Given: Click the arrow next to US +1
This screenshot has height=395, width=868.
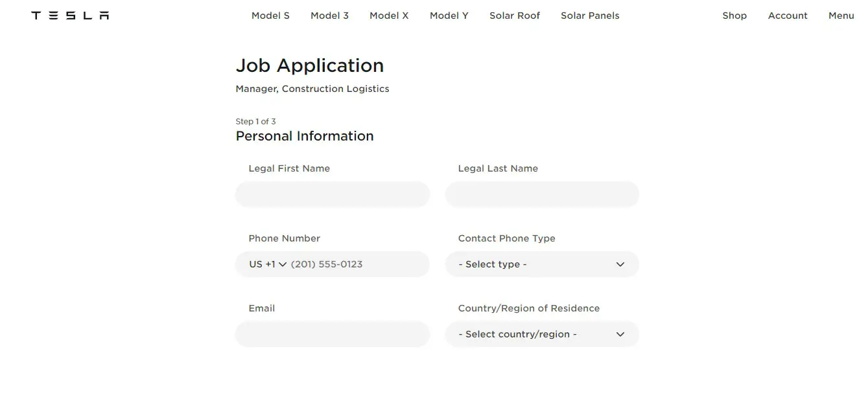Looking at the screenshot, I should [283, 264].
